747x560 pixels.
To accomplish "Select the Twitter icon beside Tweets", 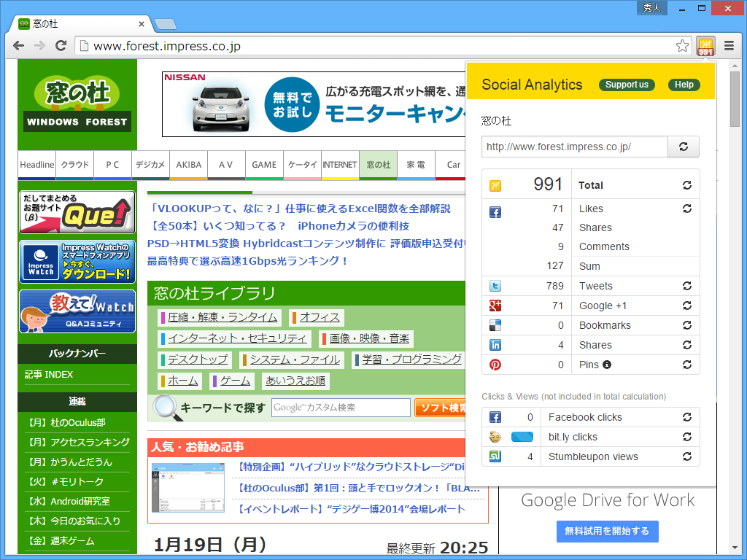I will [x=495, y=286].
